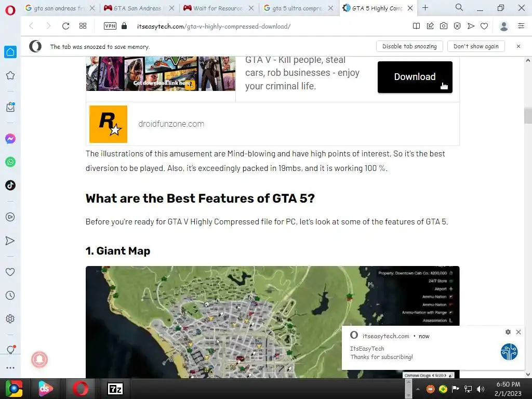Open Easy Setup menu icon
This screenshot has height=399, width=532.
click(521, 26)
